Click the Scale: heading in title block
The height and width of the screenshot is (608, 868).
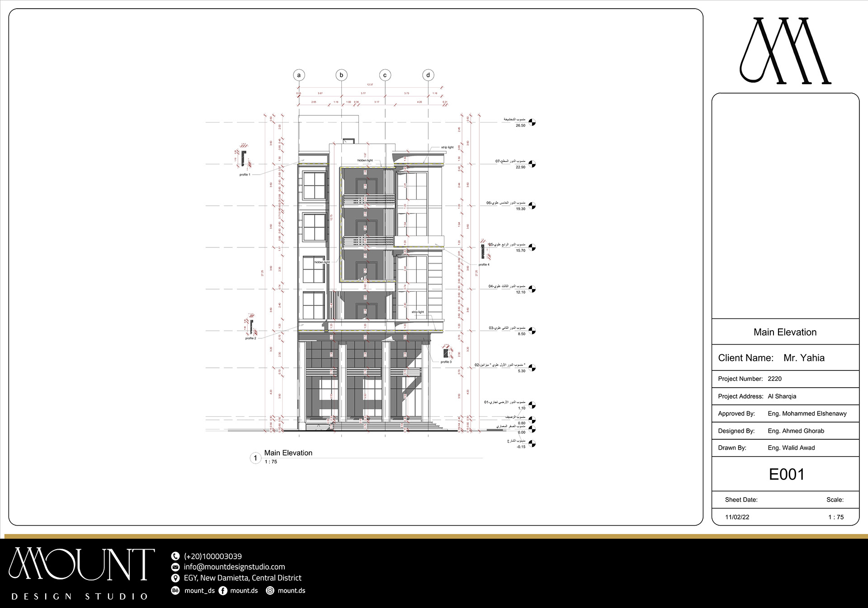click(835, 500)
